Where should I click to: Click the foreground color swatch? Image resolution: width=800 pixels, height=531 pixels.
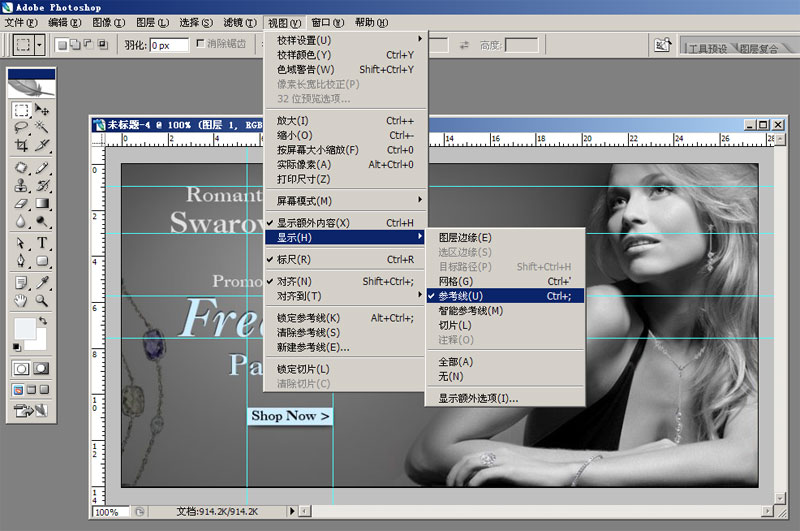point(24,328)
